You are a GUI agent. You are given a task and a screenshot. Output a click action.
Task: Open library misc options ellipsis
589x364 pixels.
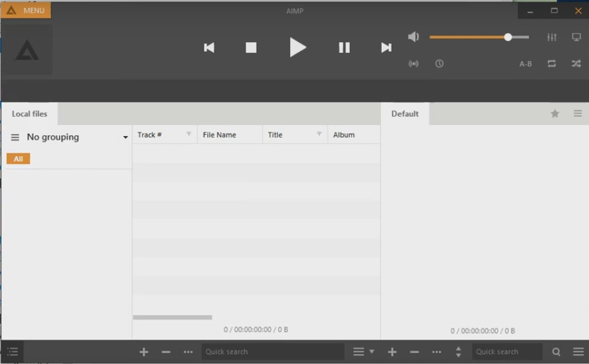[188, 352]
